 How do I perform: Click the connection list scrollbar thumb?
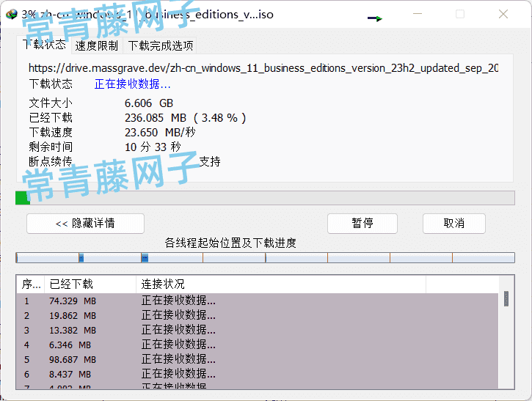point(506,298)
